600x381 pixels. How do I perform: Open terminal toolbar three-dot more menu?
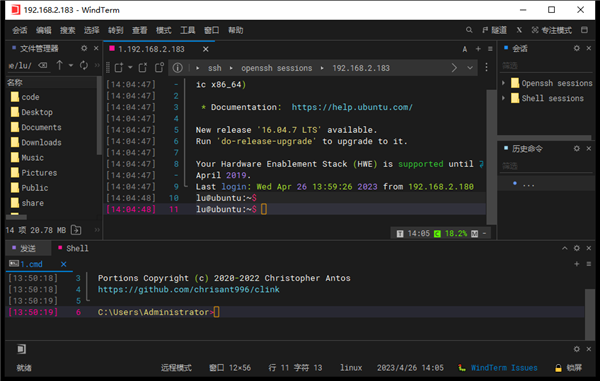pyautogui.click(x=486, y=68)
